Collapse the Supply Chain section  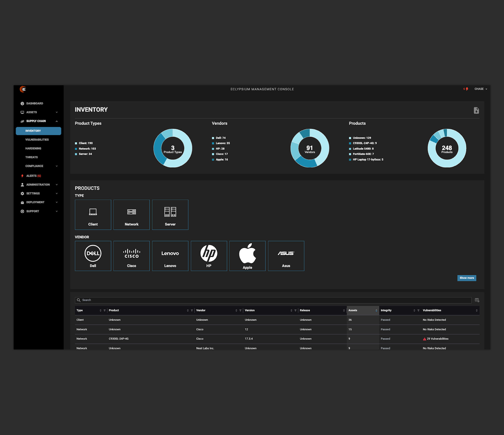(x=57, y=121)
